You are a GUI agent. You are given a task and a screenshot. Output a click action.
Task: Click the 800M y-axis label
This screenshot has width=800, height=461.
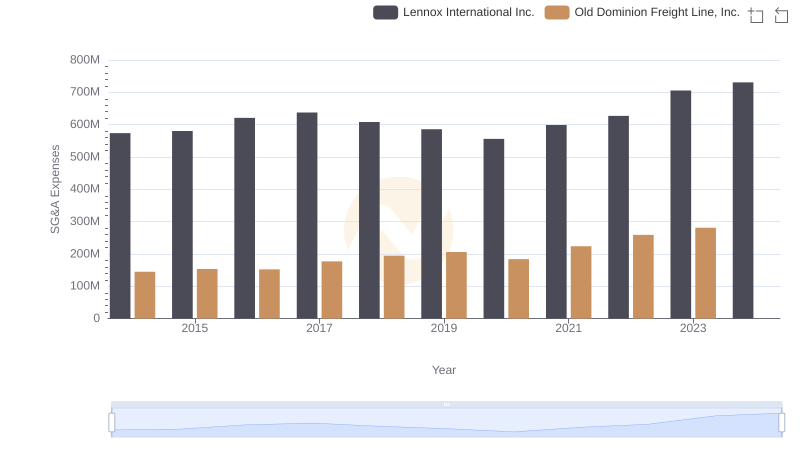point(85,60)
